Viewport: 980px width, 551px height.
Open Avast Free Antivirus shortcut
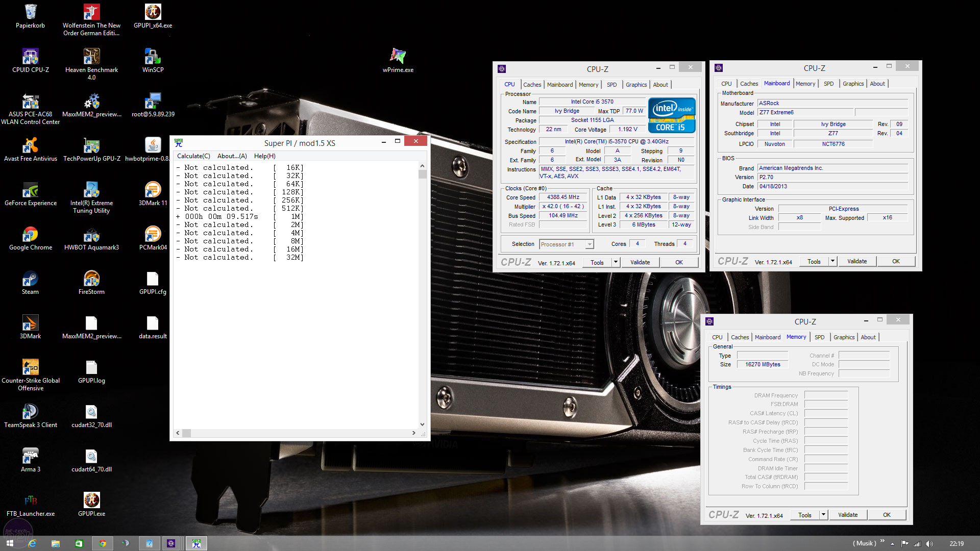pyautogui.click(x=30, y=149)
